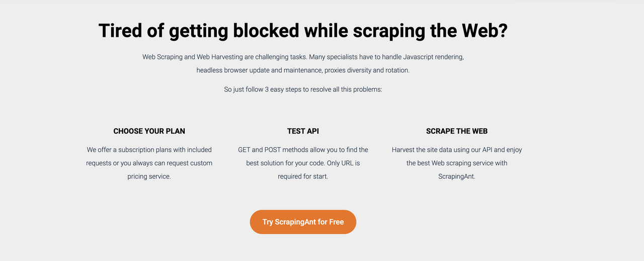Select the TEST API heading
Viewport: 644px width, 261px height.
303,131
